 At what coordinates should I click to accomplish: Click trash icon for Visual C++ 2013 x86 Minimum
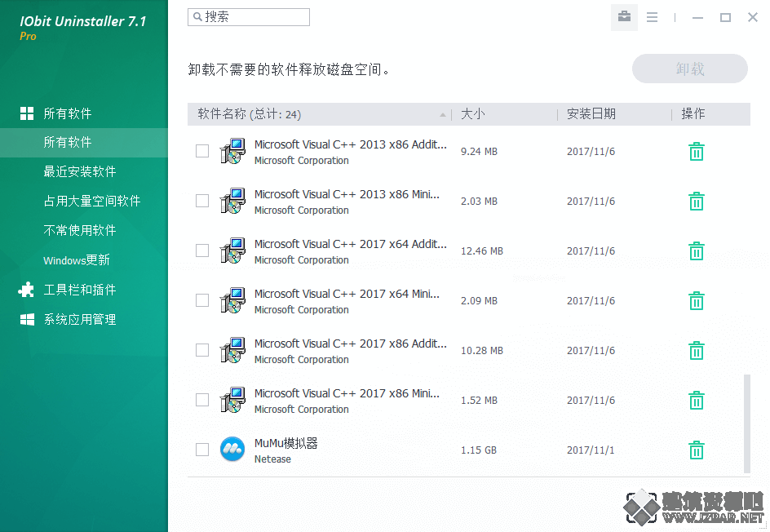[697, 201]
